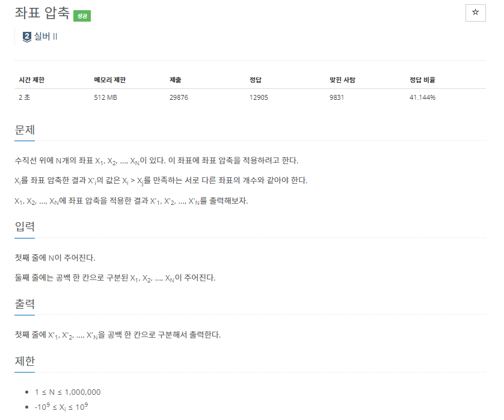Click the 제한 section heading
Screen dimensions: 504x420
25,361
